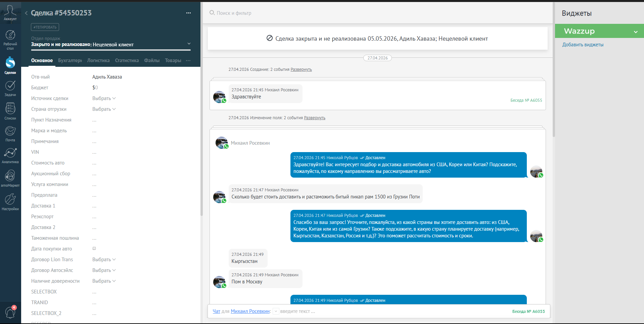Screen dimensions: 644x324
Task: Click responsible user Адиль Хаваза
Action: click(x=107, y=77)
